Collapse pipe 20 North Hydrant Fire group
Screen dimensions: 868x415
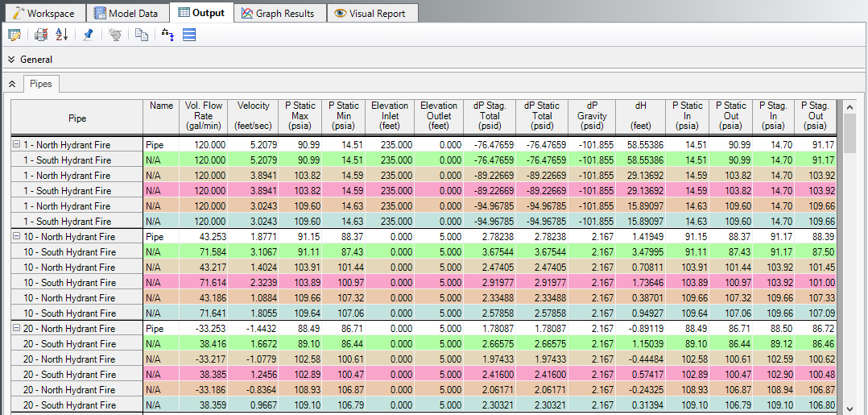(16, 329)
